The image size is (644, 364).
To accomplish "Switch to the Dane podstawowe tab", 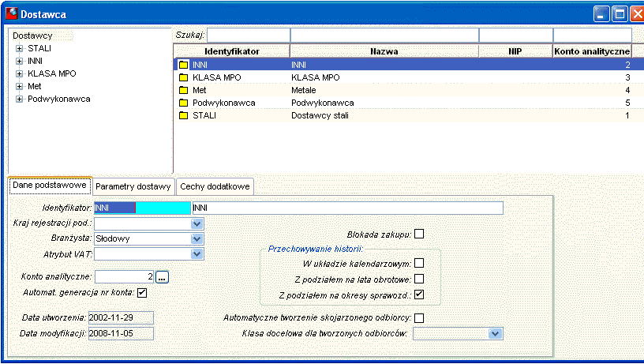I will click(50, 186).
